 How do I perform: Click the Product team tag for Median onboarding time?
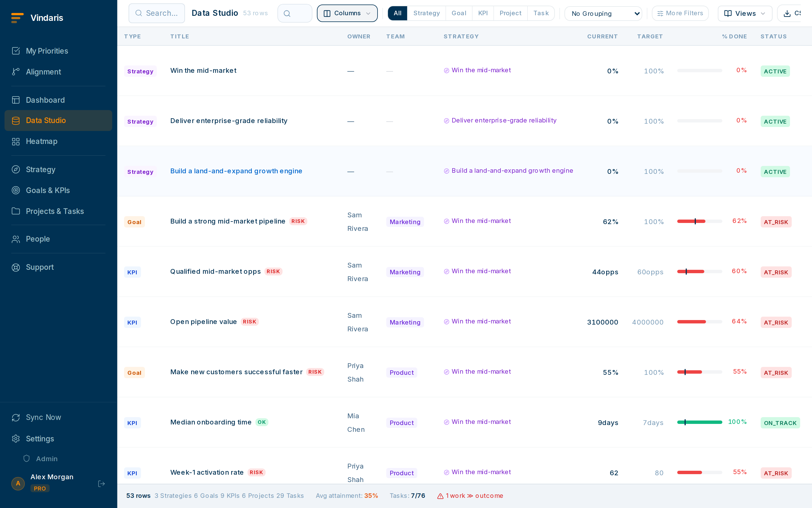(402, 423)
